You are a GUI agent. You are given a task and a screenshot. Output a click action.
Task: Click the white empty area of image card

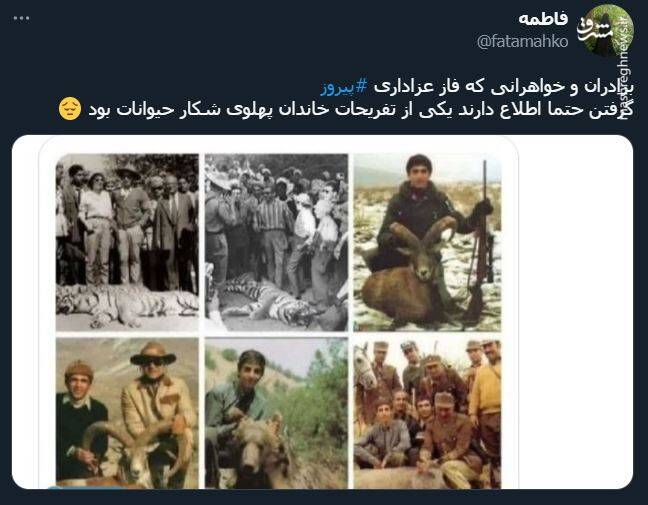pos(574,312)
